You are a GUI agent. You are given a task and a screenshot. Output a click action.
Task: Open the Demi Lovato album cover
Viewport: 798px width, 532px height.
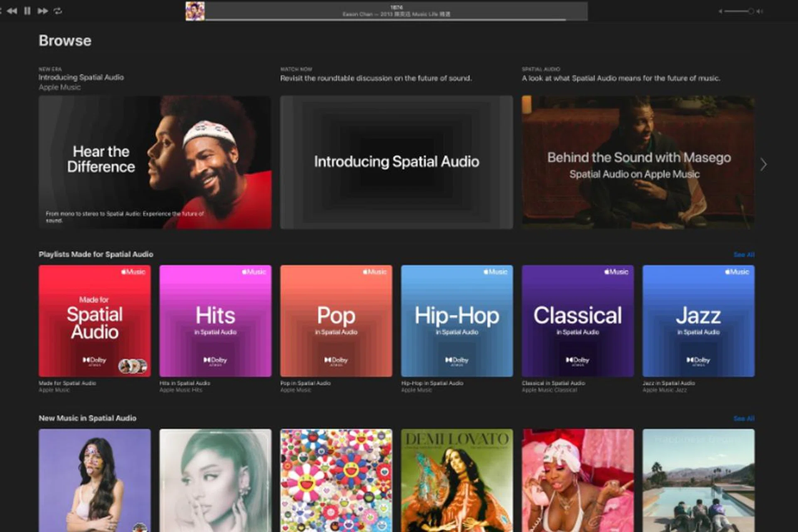tap(457, 480)
